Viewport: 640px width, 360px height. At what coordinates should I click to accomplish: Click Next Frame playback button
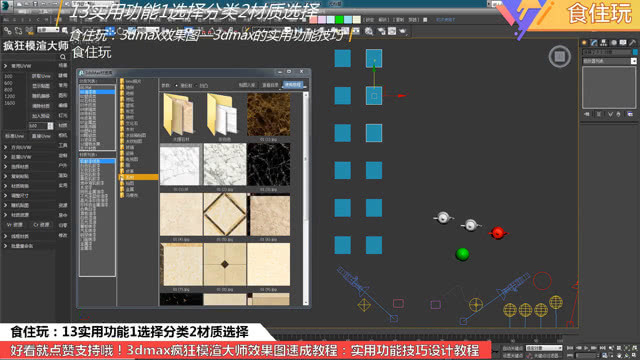point(595,348)
